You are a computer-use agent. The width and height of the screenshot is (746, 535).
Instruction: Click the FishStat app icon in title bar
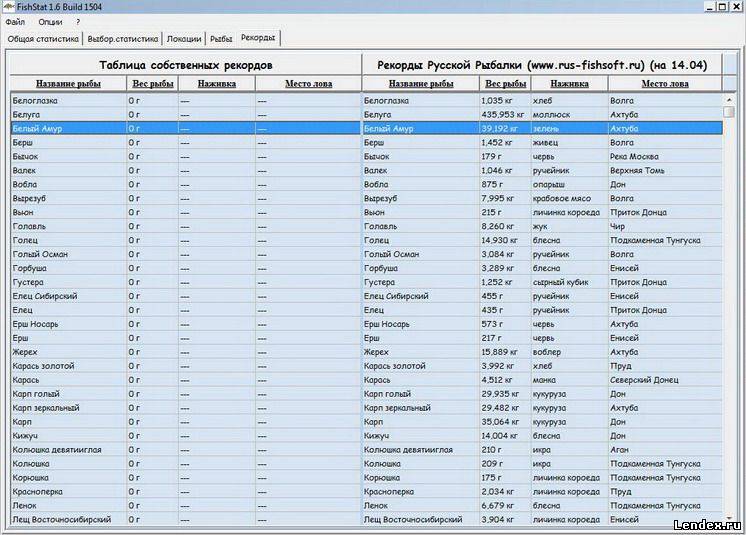8,6
